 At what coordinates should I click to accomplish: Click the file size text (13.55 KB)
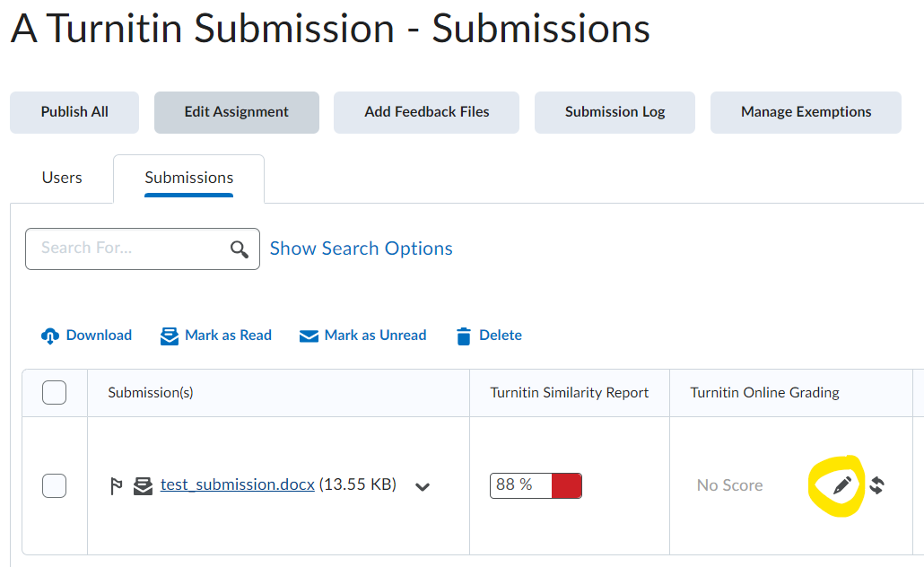[x=358, y=484]
